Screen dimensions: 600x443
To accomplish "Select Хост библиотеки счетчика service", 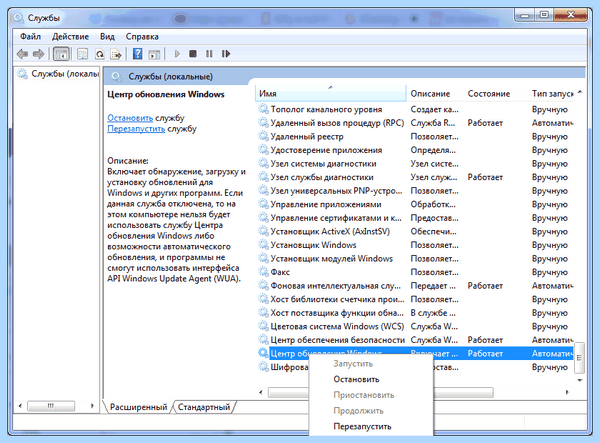I will pyautogui.click(x=415, y=299).
